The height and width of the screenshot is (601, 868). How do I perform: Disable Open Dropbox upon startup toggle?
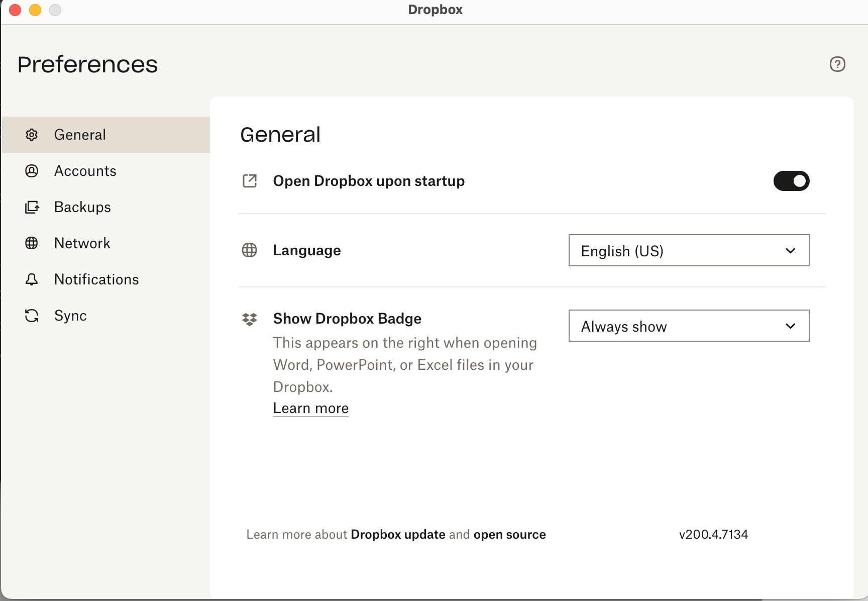click(792, 181)
